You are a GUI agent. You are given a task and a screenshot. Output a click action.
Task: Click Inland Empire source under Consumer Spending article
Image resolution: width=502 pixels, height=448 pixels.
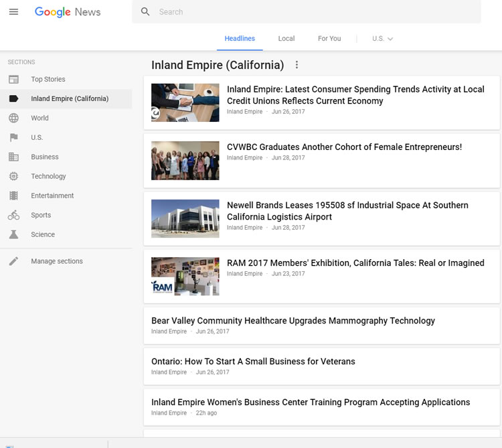coord(244,111)
